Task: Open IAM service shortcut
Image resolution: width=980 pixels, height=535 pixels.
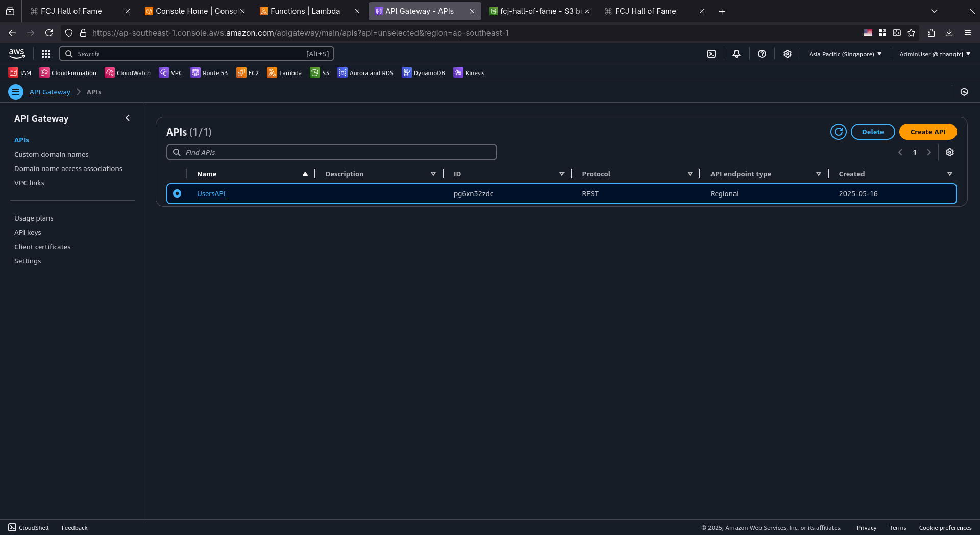Action: (20, 72)
